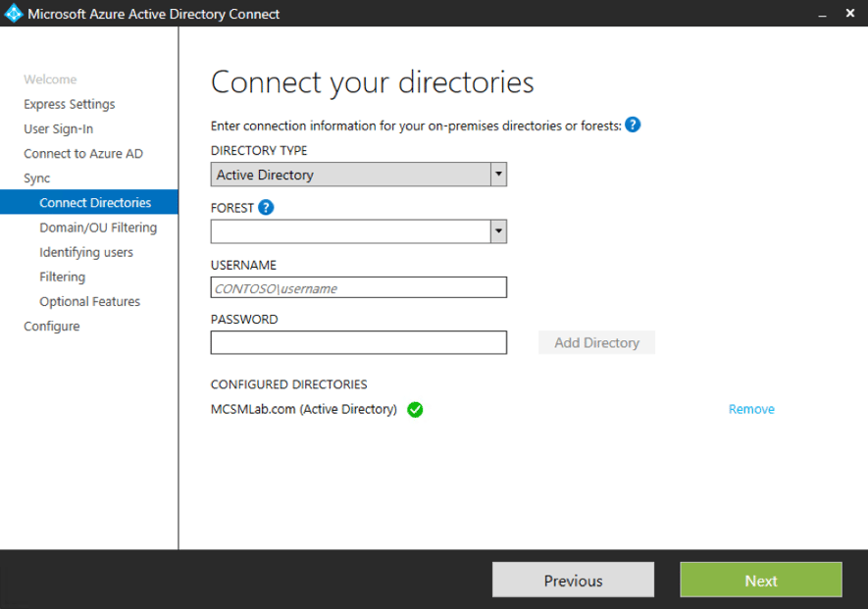Focus the Password input field
The width and height of the screenshot is (868, 609).
pos(359,342)
